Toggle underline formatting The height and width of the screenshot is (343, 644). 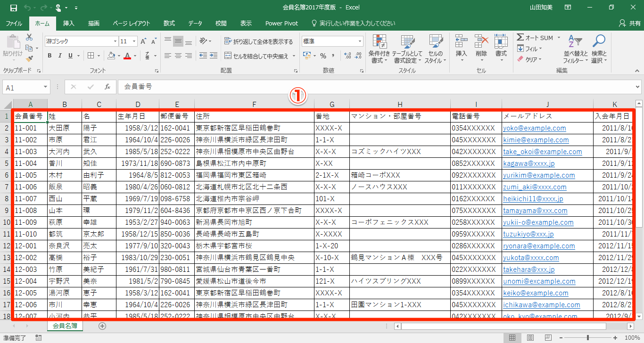70,56
